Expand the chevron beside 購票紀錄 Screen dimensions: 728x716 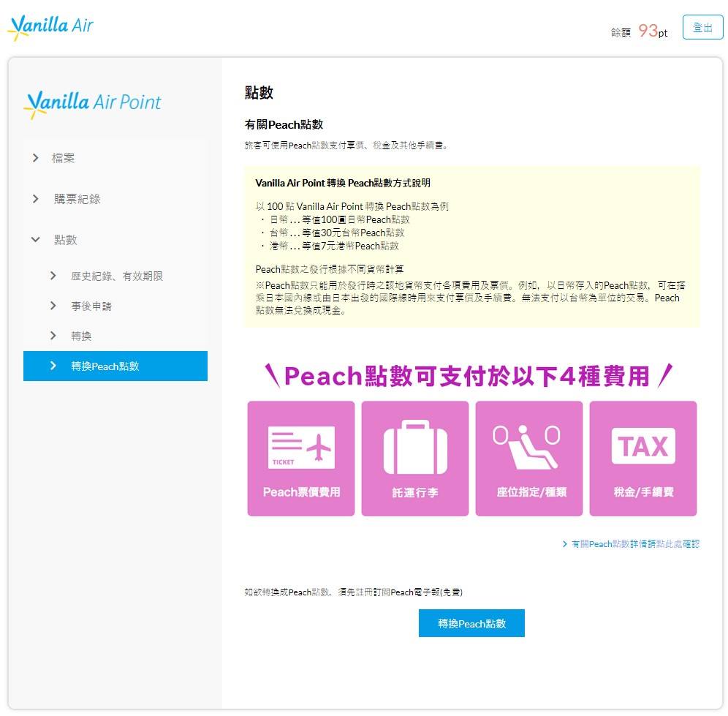click(36, 199)
